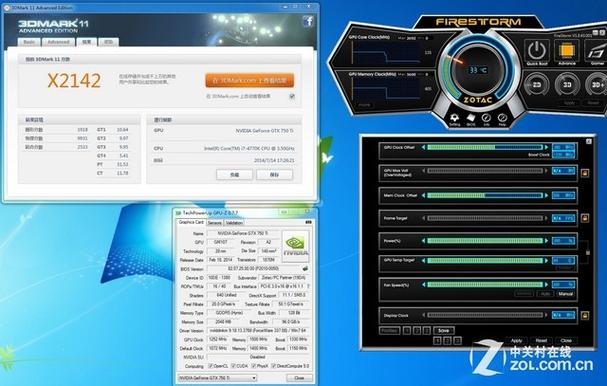The height and width of the screenshot is (386, 607).
Task: Click the Quick Boost power icon in FireStorm
Action: [x=537, y=50]
